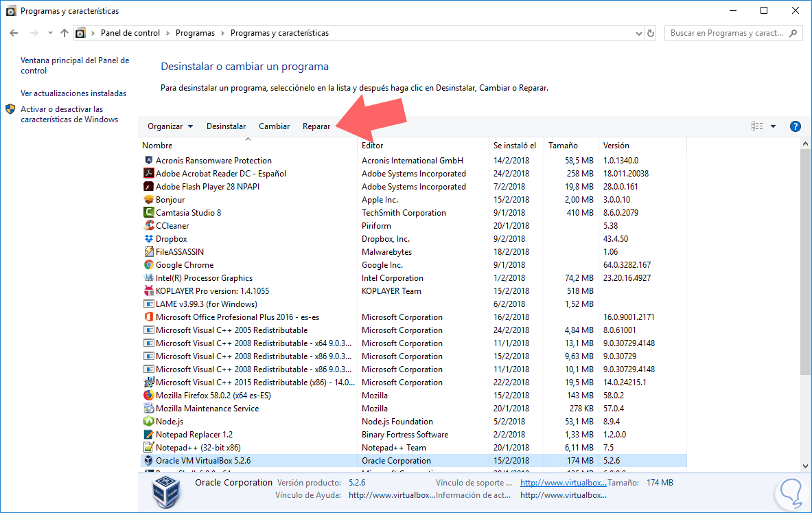Click Desinstalar in the toolbar
This screenshot has height=513, width=812.
coord(227,126)
